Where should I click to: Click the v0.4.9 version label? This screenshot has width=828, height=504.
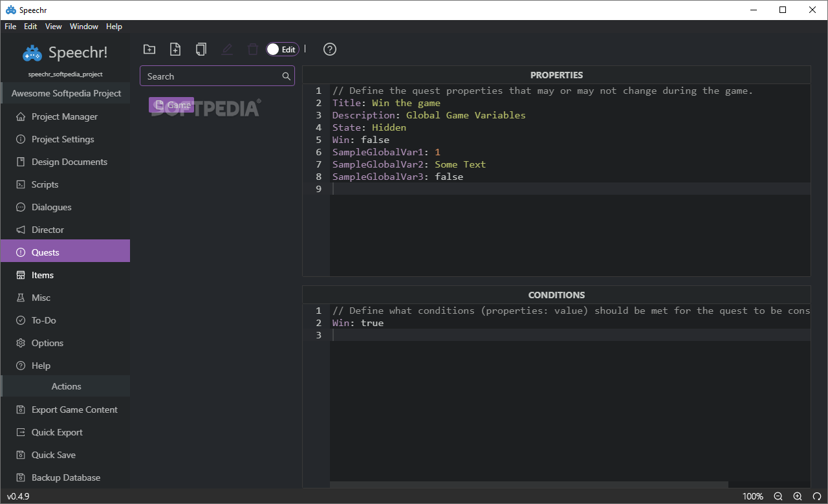click(18, 496)
